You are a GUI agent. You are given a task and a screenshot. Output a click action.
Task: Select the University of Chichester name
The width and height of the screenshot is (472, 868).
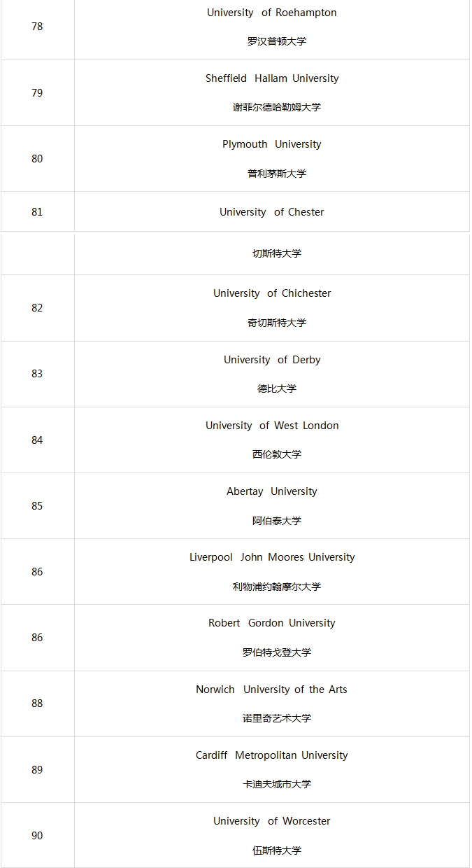[x=271, y=293]
